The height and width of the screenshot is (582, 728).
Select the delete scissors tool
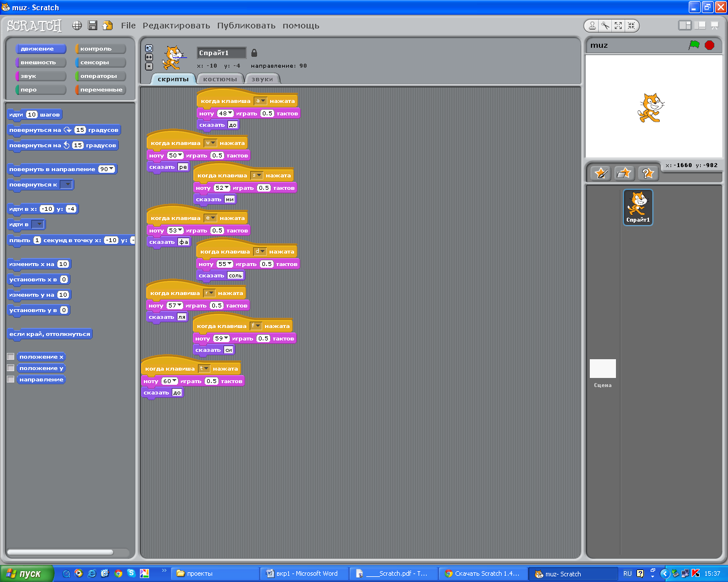click(605, 26)
